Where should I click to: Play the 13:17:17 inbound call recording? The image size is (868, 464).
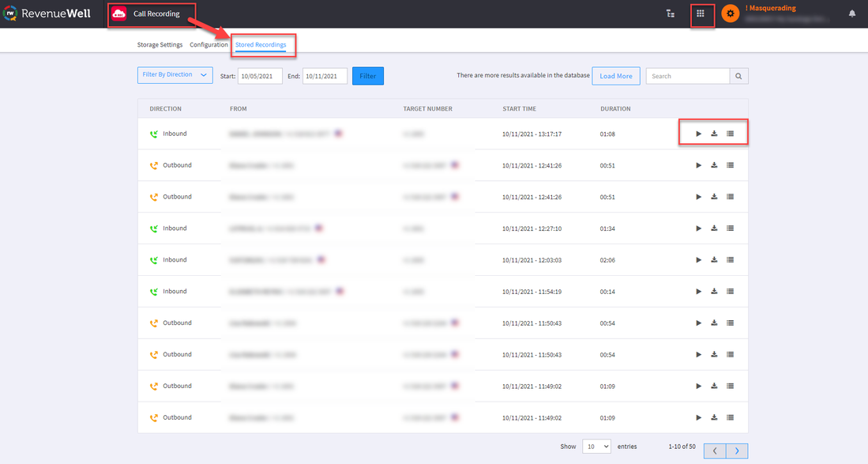click(x=698, y=134)
